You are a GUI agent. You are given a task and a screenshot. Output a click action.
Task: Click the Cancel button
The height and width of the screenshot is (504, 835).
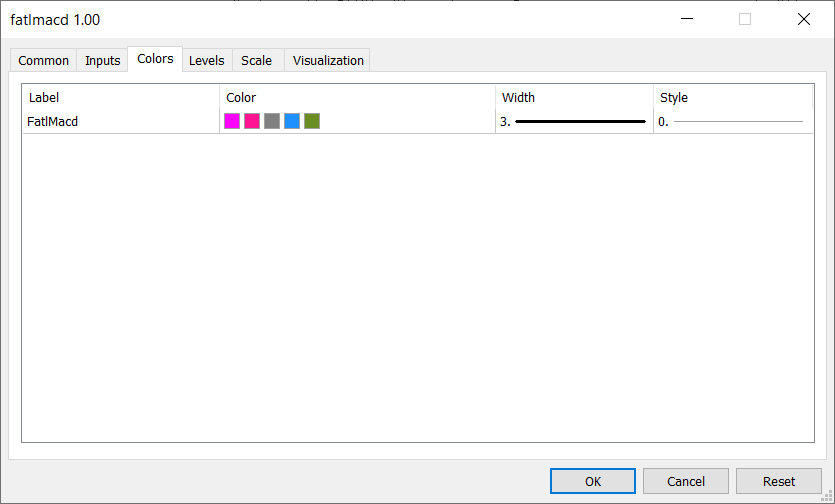point(686,481)
